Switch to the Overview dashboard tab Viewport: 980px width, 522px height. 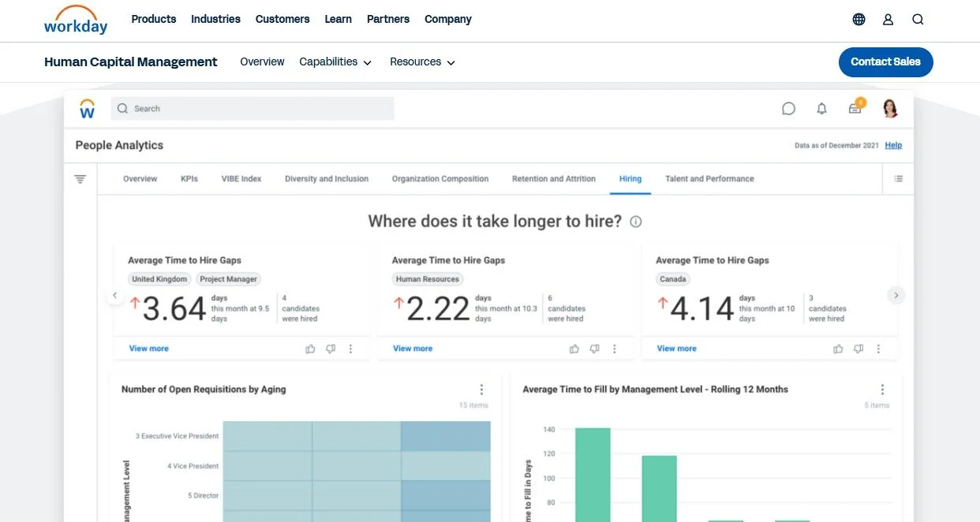(140, 179)
